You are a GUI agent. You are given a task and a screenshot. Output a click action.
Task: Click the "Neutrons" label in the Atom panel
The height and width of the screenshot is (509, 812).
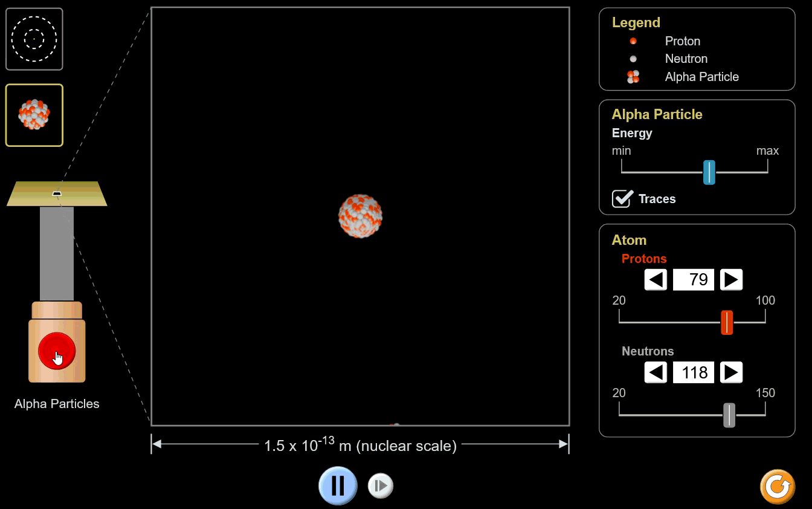(x=648, y=351)
